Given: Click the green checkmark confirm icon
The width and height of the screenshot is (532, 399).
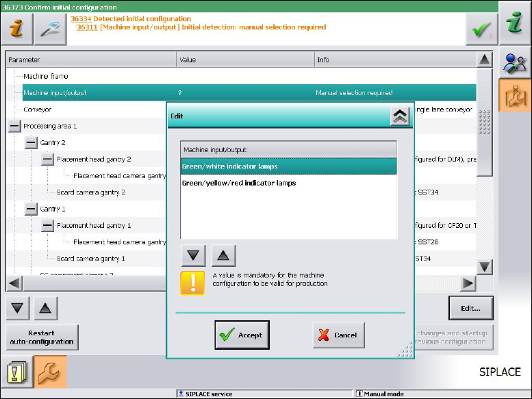Looking at the screenshot, I should 481,29.
